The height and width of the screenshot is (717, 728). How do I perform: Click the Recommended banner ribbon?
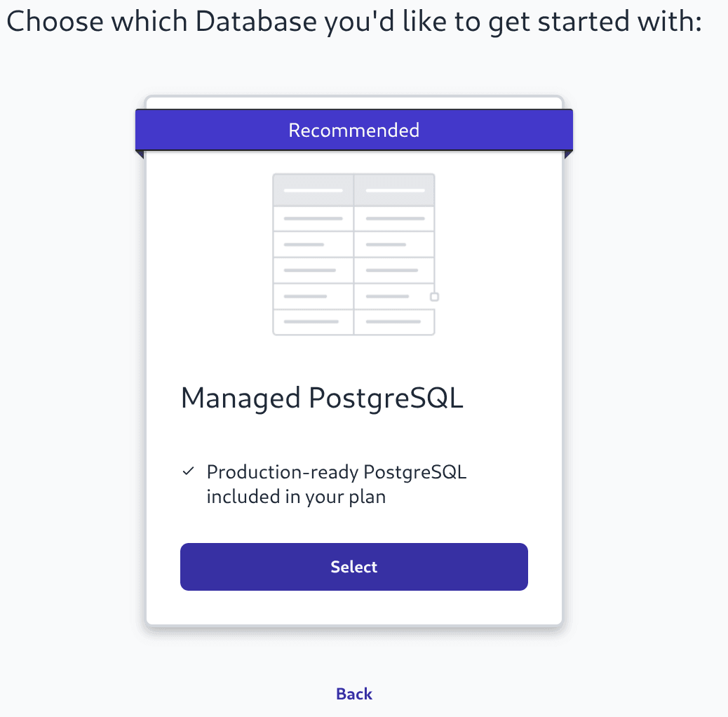pyautogui.click(x=353, y=130)
